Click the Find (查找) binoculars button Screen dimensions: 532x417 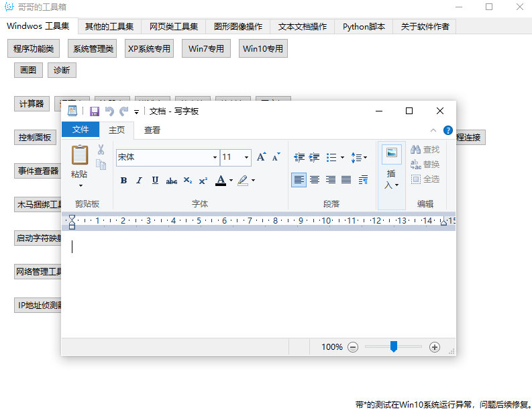[x=425, y=150]
